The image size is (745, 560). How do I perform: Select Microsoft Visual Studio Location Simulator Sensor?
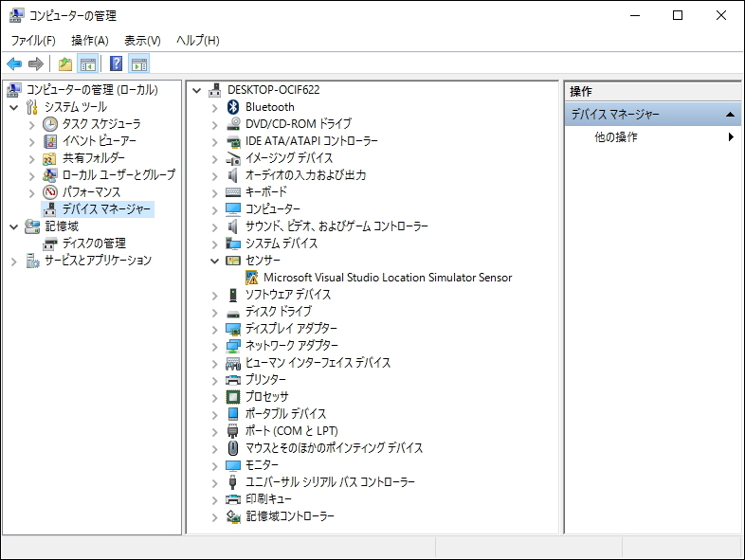coord(388,278)
